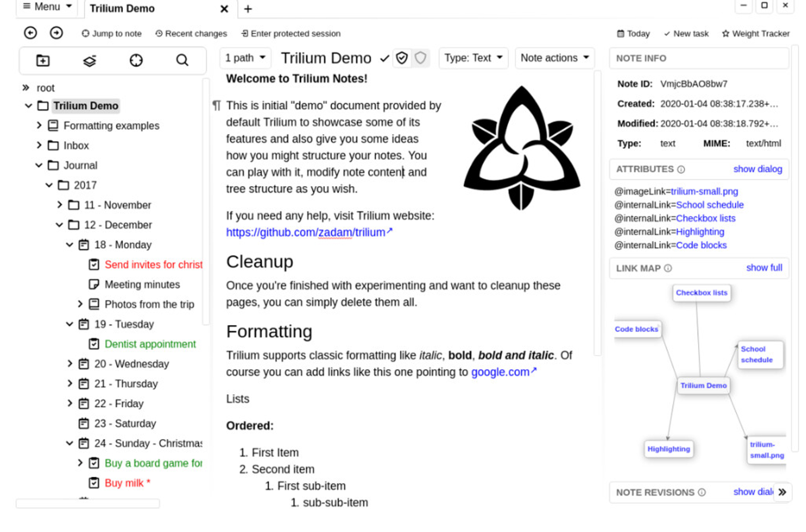Open the github.com/zadam/trilium link
This screenshot has height=532, width=806.
pos(309,232)
